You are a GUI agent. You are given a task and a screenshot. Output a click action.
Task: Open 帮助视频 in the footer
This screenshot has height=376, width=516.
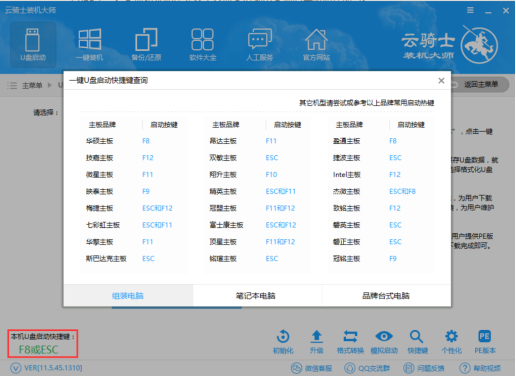480,368
